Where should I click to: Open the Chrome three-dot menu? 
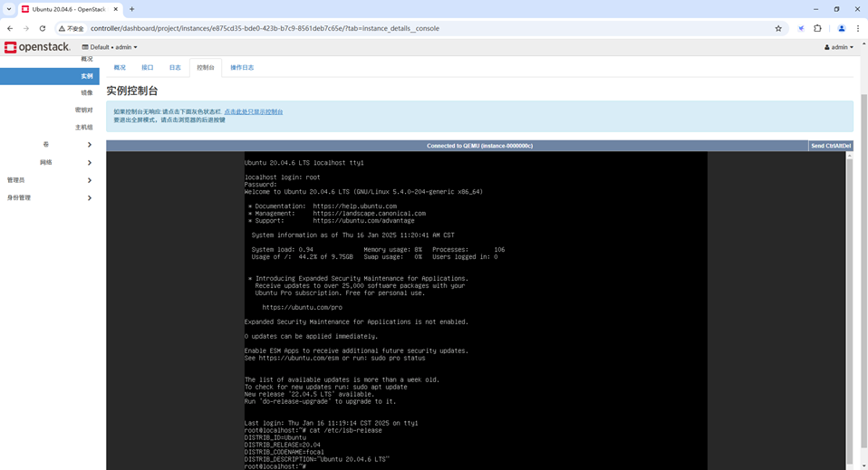pos(858,28)
